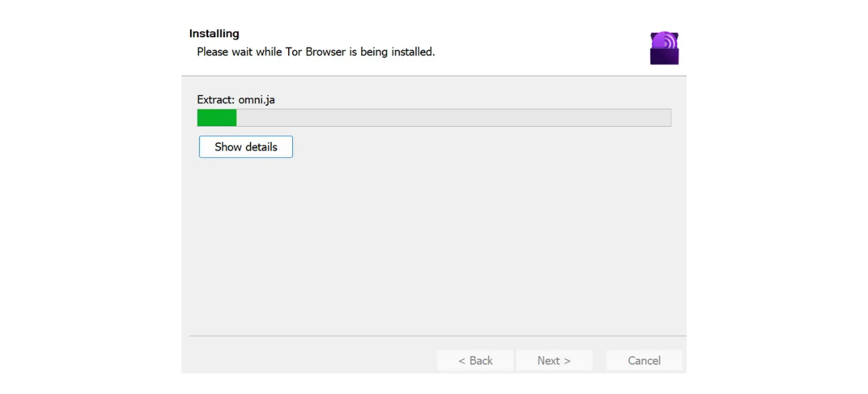The width and height of the screenshot is (868, 394).
Task: Cancel the Tor Browser installation
Action: [x=644, y=360]
